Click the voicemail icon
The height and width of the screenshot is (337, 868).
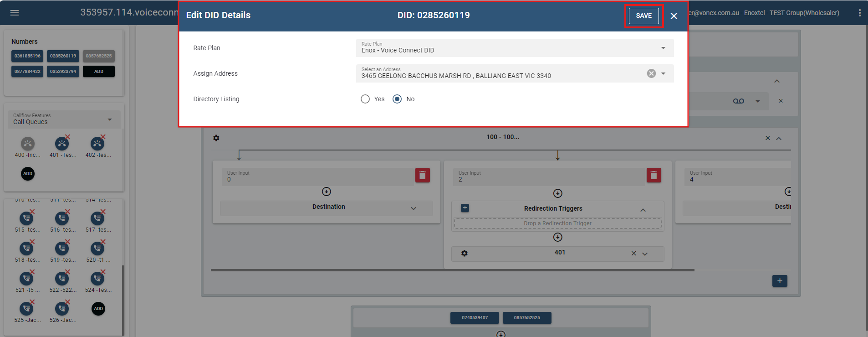(738, 101)
